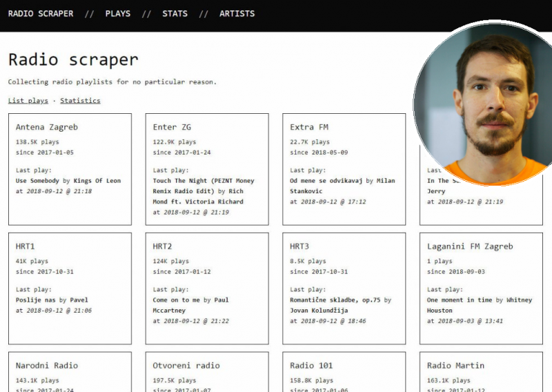Click timestamp 2018-09-12 @ 21:22
Viewport: 552px width, 392px height.
pyautogui.click(x=197, y=321)
